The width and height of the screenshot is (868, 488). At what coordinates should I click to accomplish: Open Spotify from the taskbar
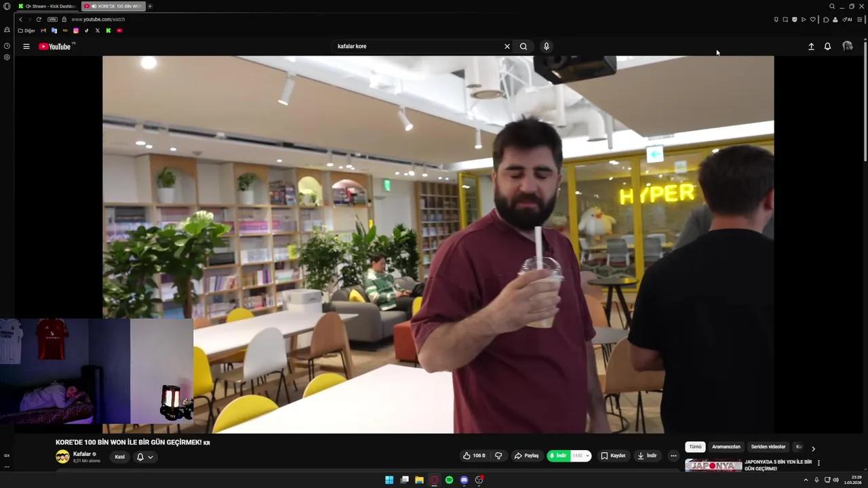449,480
